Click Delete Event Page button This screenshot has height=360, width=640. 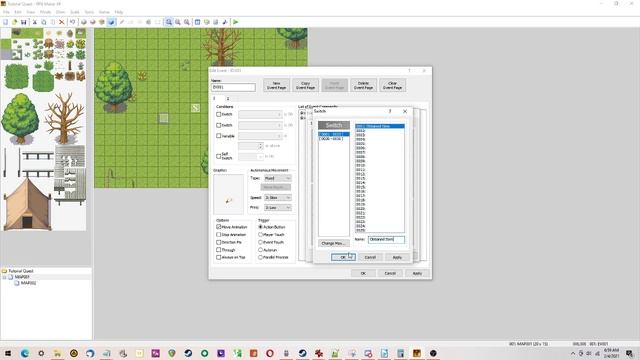pos(363,85)
